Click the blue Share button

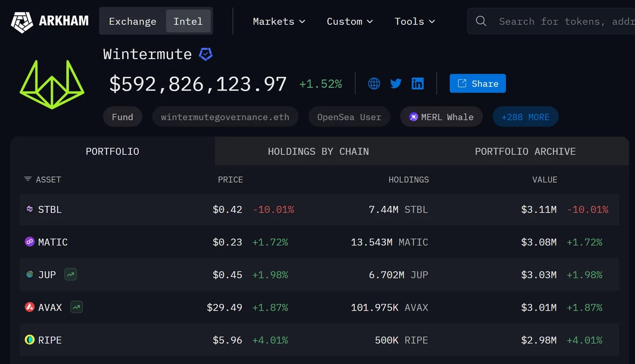point(477,84)
